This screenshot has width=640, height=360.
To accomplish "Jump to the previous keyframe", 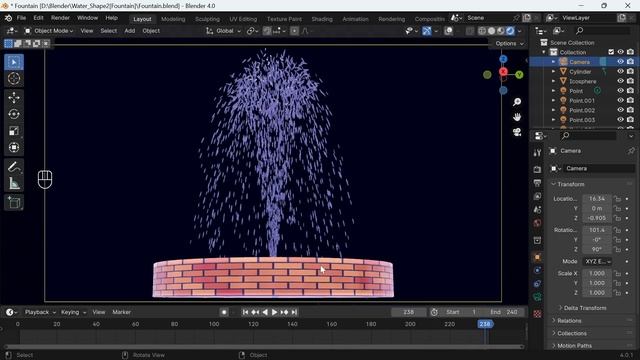I will point(255,312).
